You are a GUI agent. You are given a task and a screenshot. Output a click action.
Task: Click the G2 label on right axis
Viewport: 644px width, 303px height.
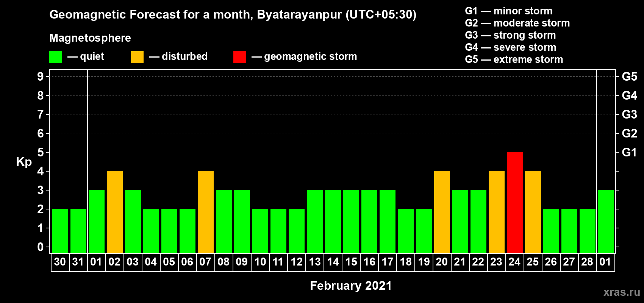pyautogui.click(x=630, y=133)
